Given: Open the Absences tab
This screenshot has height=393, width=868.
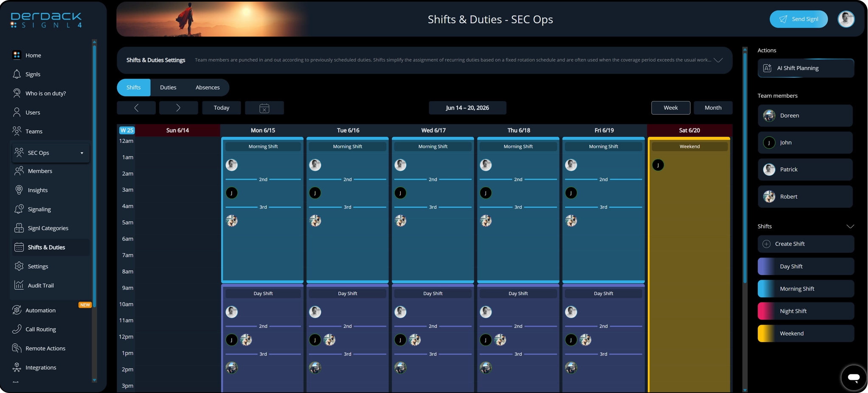Looking at the screenshot, I should pos(208,88).
